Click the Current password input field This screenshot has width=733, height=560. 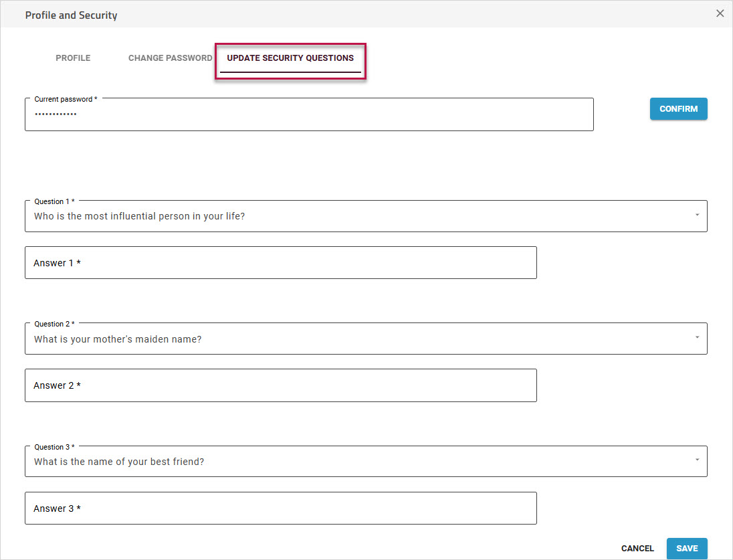click(309, 114)
